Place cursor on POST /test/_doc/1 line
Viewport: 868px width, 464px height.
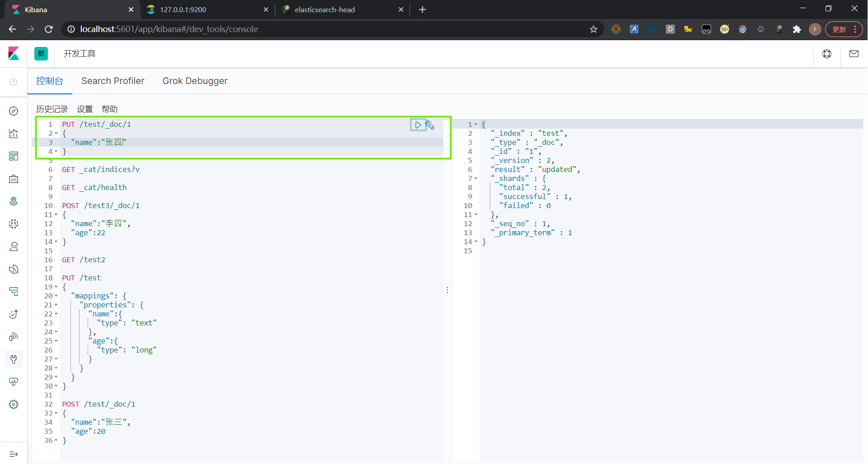[99, 404]
